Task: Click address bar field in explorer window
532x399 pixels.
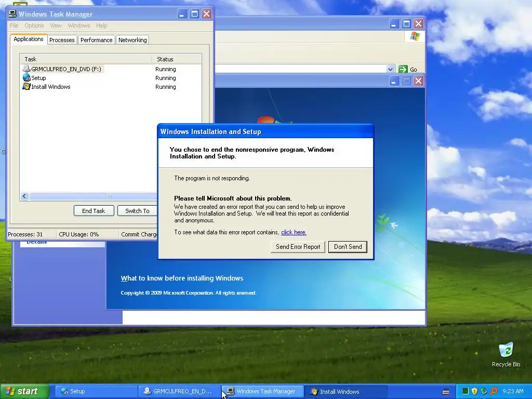Action: pos(300,69)
